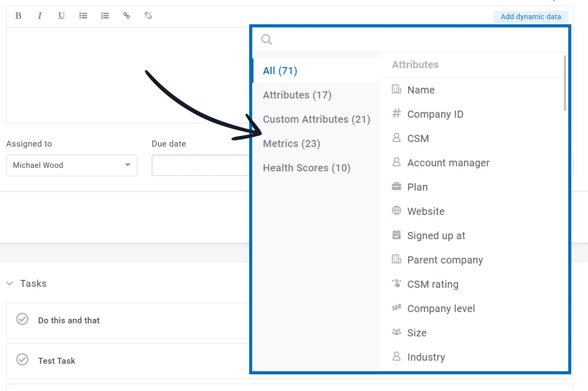Click the rating icon beside CSM rating
This screenshot has height=391, width=588.
click(397, 284)
